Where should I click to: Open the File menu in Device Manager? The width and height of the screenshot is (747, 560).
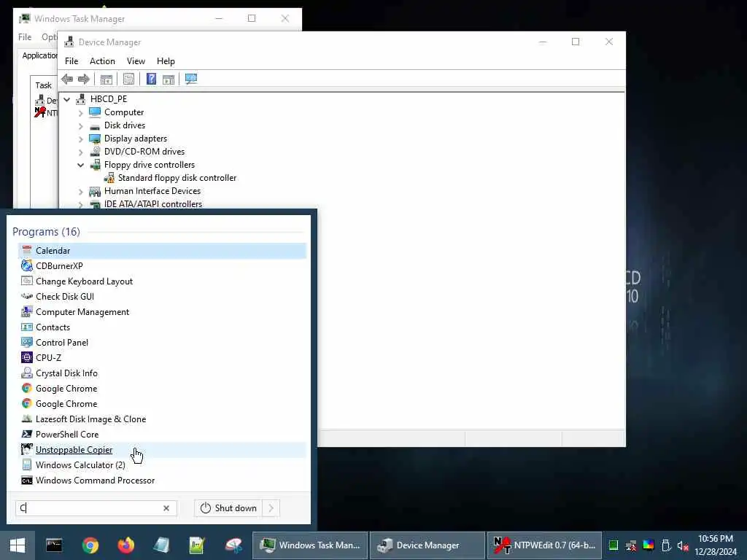71,61
